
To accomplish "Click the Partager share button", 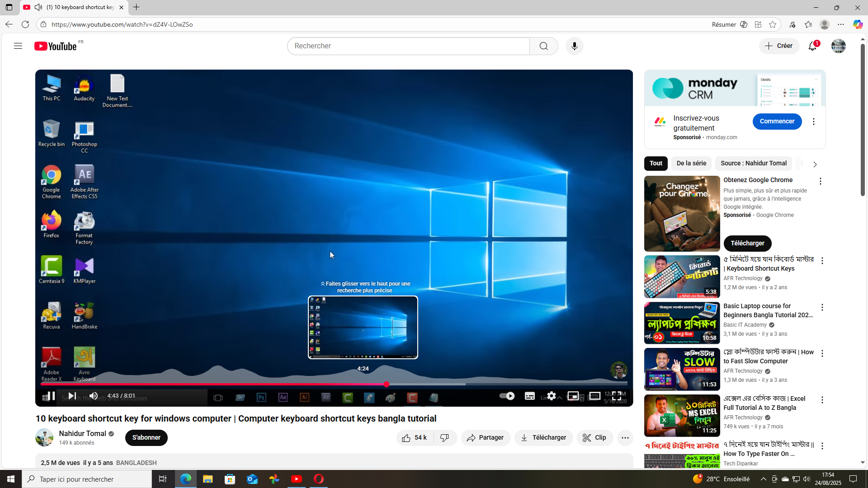I will pyautogui.click(x=486, y=438).
